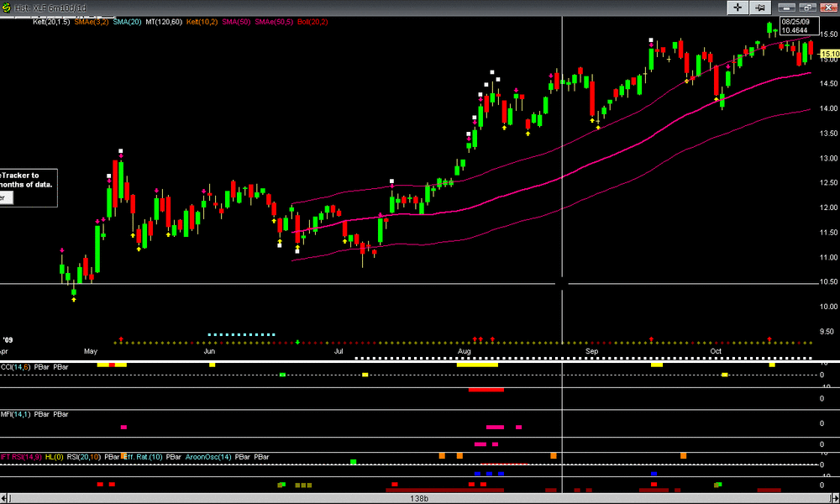Click the HL(0) indicator label
This screenshot has height=504, width=840.
coord(54,457)
